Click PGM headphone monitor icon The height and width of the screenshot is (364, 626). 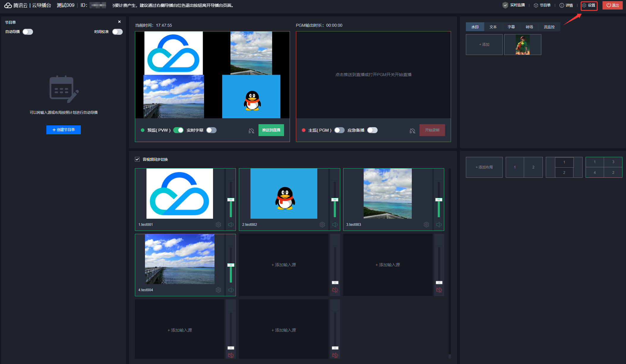tap(412, 131)
